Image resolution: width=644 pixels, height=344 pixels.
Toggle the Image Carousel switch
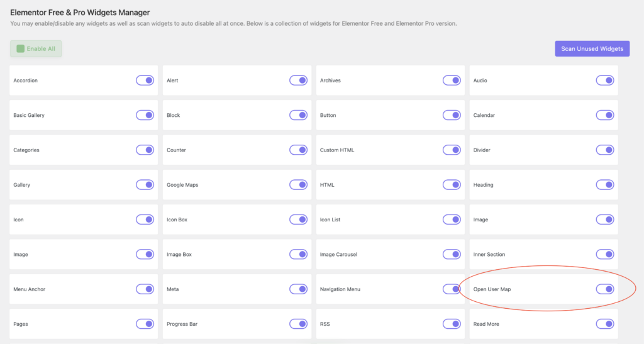click(452, 254)
